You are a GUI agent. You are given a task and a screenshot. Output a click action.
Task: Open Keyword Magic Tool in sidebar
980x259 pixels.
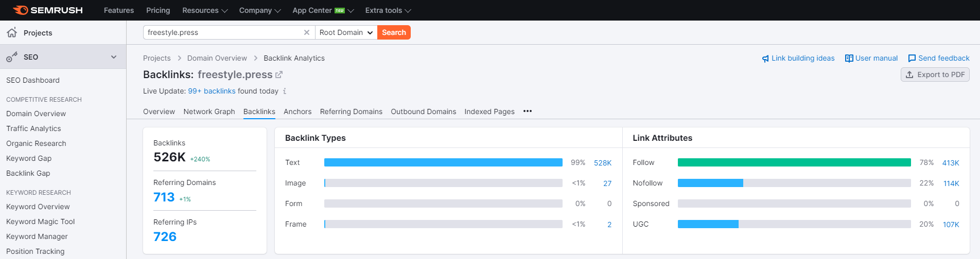[x=41, y=221]
